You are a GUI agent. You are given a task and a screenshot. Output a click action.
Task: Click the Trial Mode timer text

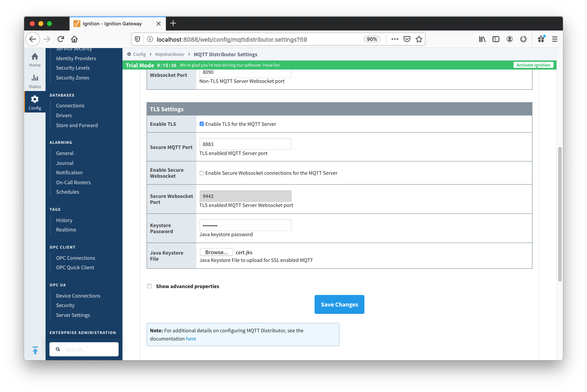click(167, 65)
